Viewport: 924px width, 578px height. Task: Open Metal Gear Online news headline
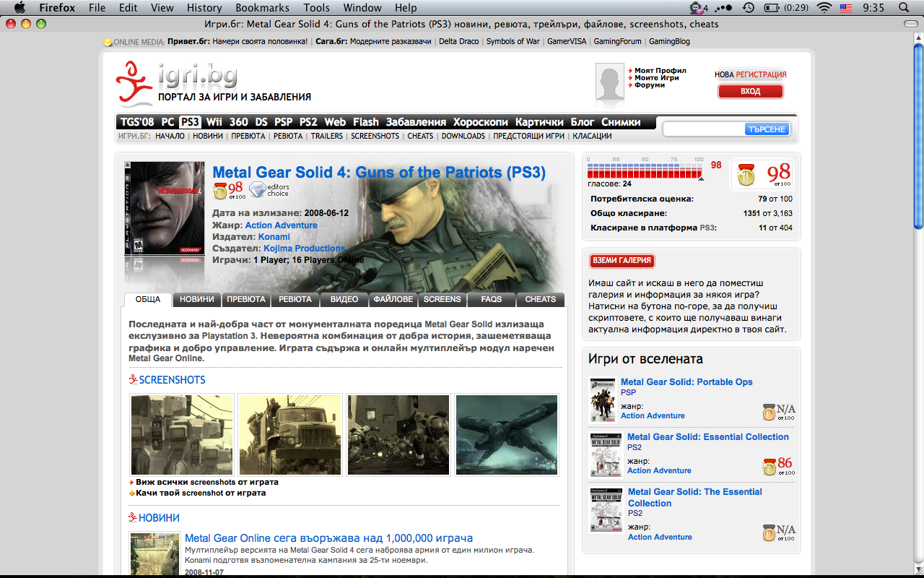[x=329, y=538]
